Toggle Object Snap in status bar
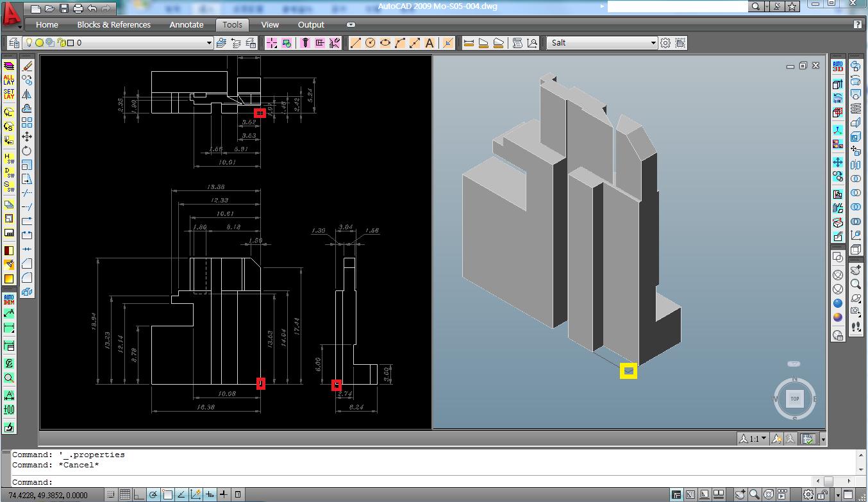Image resolution: width=868 pixels, height=502 pixels. pyautogui.click(x=167, y=494)
